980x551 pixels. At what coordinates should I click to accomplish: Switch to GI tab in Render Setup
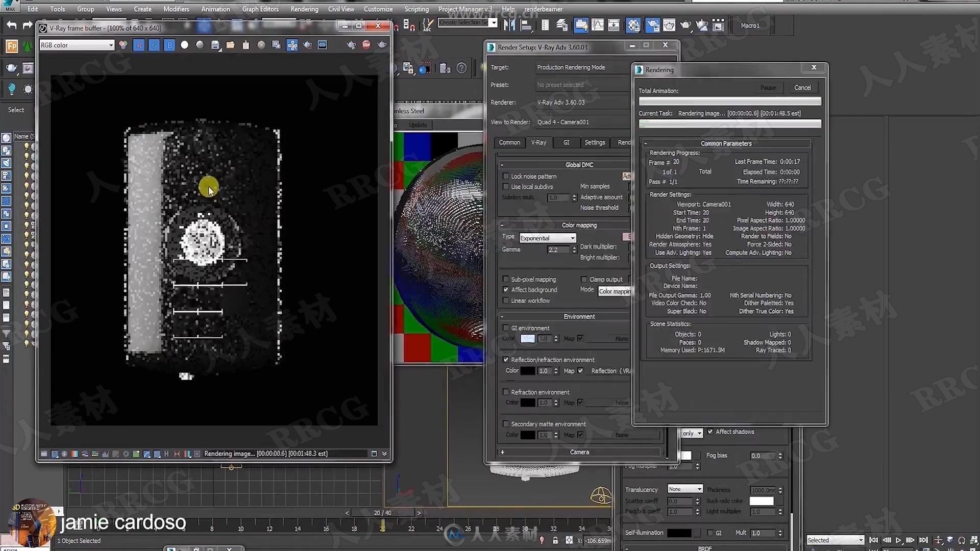point(566,142)
